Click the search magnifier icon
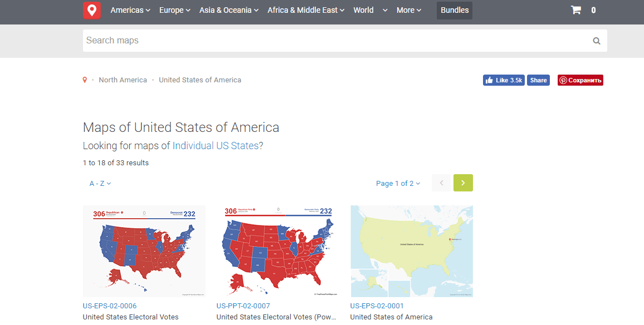 coord(596,41)
